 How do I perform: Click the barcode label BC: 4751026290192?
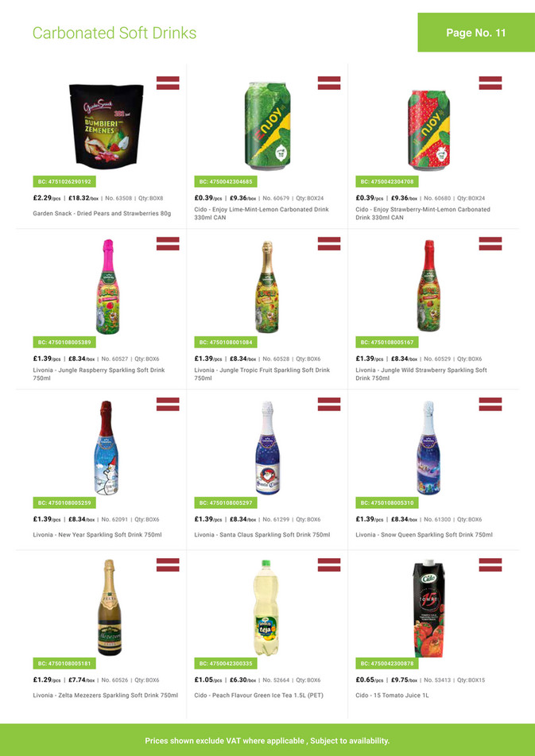click(64, 182)
